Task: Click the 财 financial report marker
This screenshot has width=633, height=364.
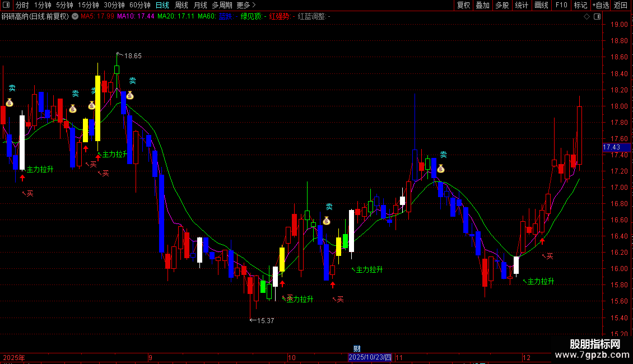Action: (x=357, y=349)
